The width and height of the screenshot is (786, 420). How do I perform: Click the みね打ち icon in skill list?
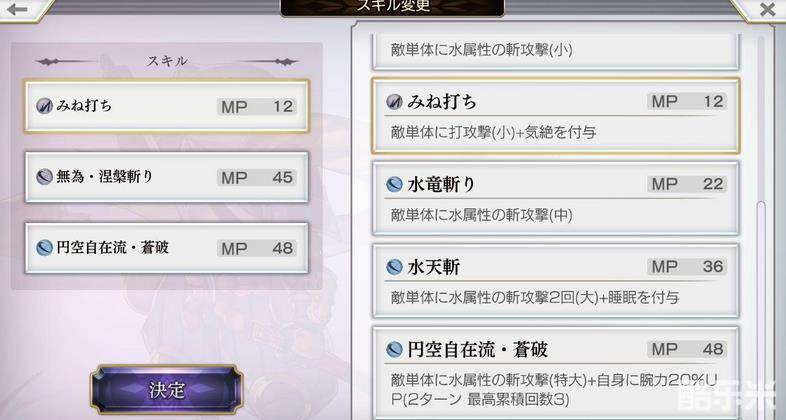click(395, 102)
